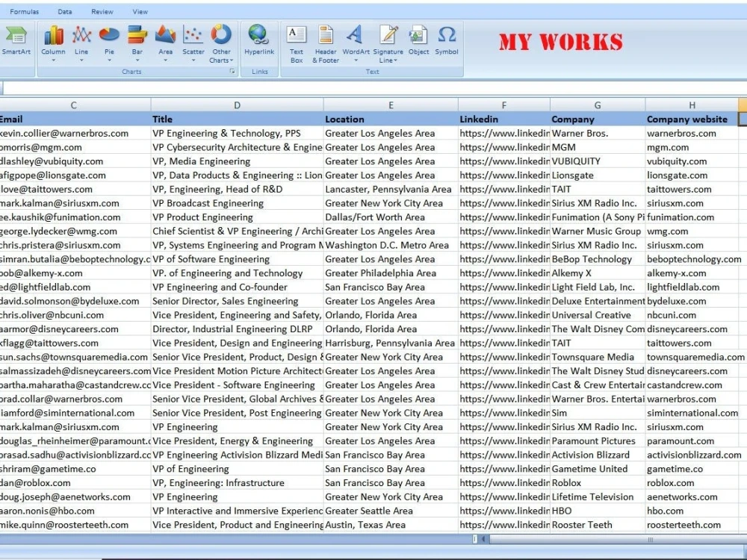Screen dimensions: 747x560
Task: Click LinkedIn link in Rooster Teeth row
Action: pyautogui.click(x=504, y=525)
